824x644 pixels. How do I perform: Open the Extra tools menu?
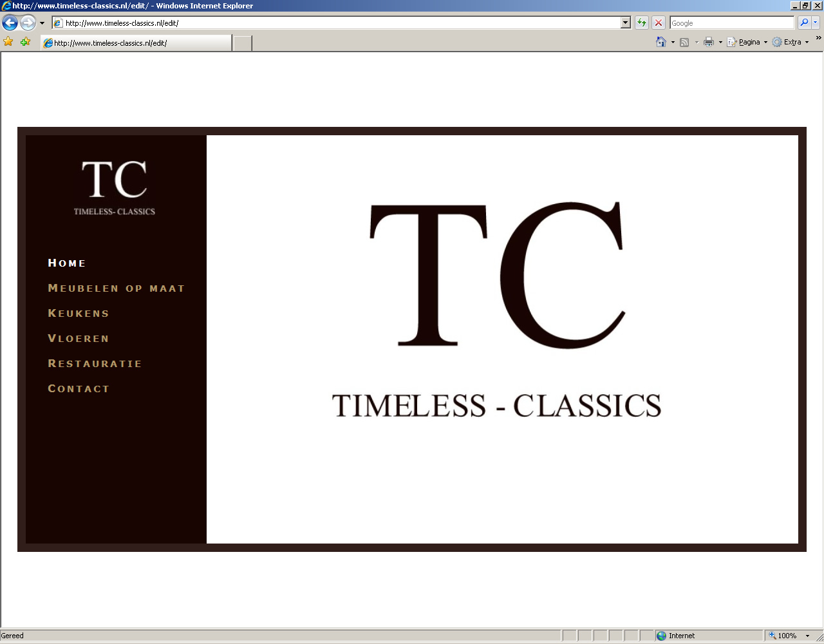click(x=791, y=43)
